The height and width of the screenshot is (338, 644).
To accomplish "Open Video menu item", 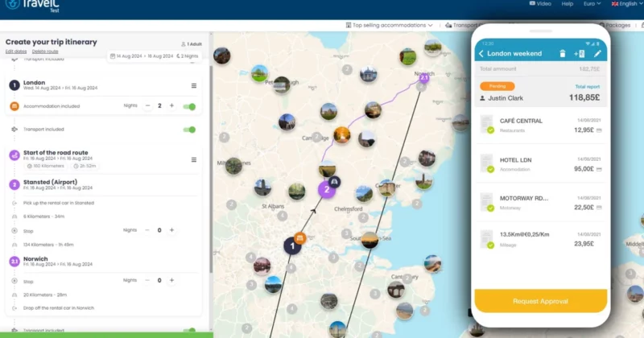I will coord(540,4).
